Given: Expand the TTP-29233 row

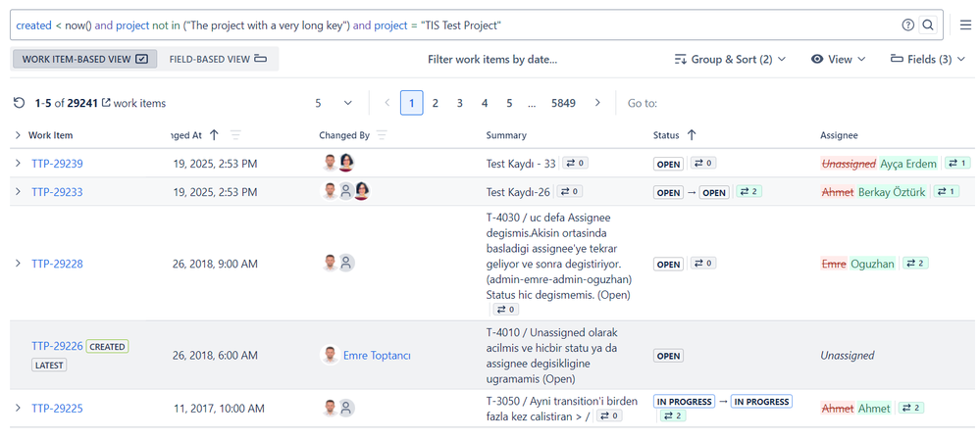Looking at the screenshot, I should (18, 191).
